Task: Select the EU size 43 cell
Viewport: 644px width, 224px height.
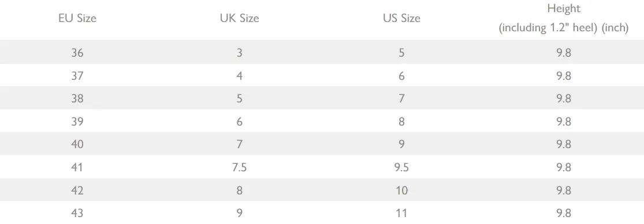Action: pos(77,214)
